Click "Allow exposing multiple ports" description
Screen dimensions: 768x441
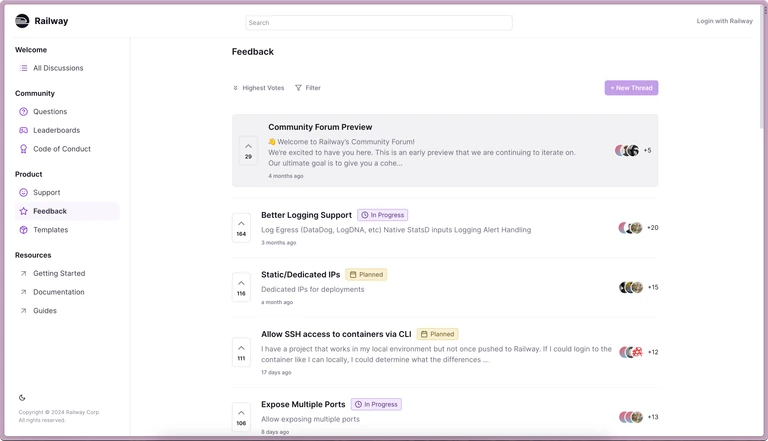pyautogui.click(x=310, y=419)
